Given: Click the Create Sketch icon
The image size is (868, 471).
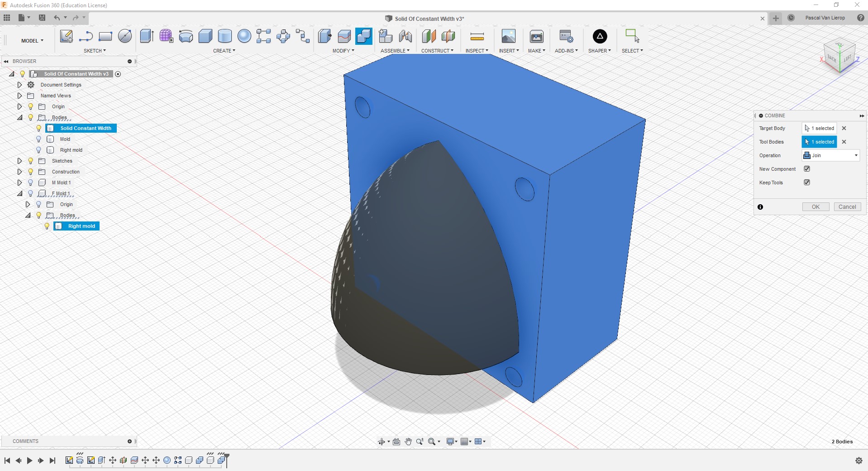Looking at the screenshot, I should tap(67, 36).
